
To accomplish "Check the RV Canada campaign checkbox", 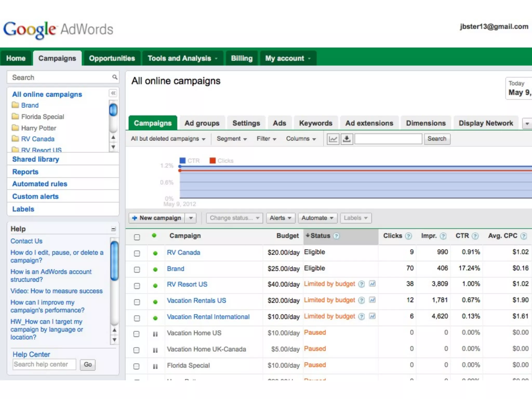I will [137, 253].
